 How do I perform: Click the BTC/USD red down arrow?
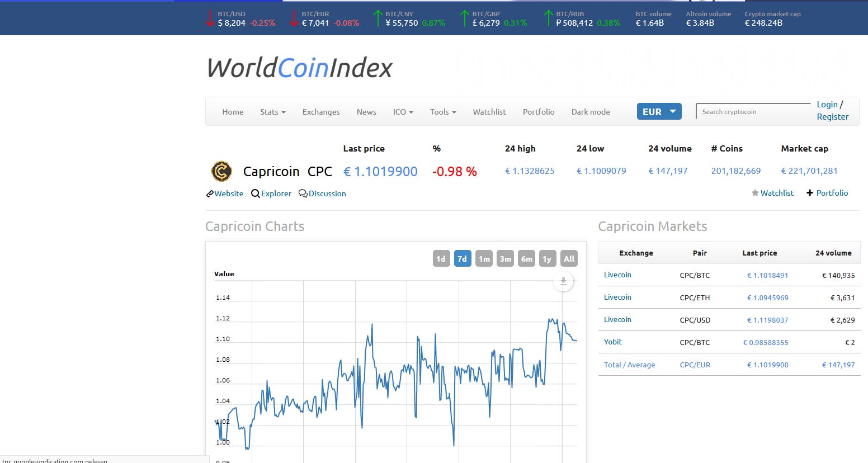pos(210,18)
